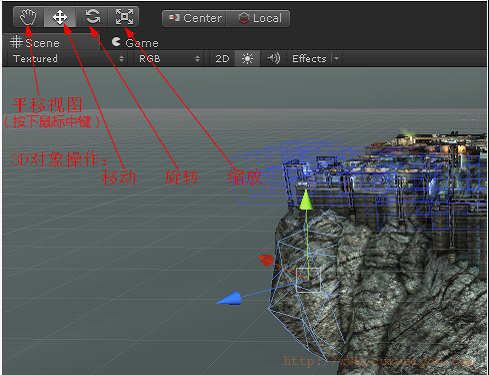This screenshot has height=375, width=489.
Task: Switch to the Game tab
Action: [135, 43]
